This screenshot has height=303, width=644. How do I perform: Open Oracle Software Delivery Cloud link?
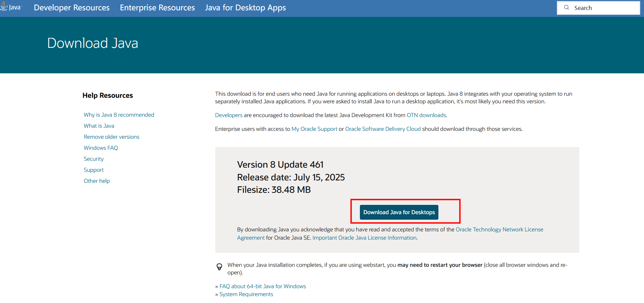(x=383, y=129)
